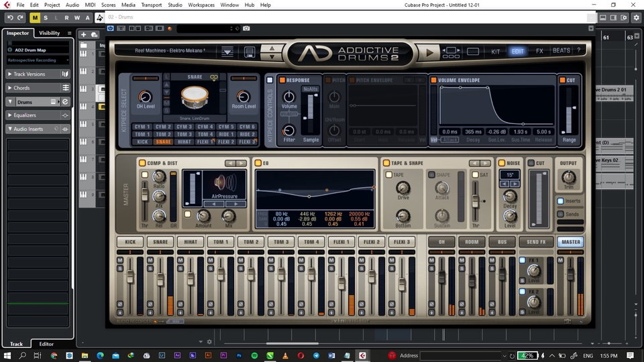Click the OH Level knob
This screenshot has width=644, height=362.
(145, 97)
